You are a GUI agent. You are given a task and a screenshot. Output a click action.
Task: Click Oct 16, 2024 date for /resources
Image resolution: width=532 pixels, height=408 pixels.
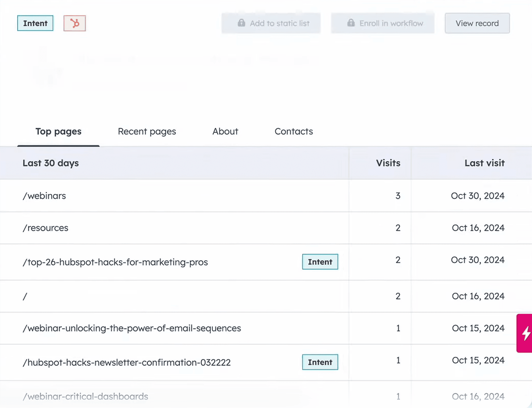point(478,228)
